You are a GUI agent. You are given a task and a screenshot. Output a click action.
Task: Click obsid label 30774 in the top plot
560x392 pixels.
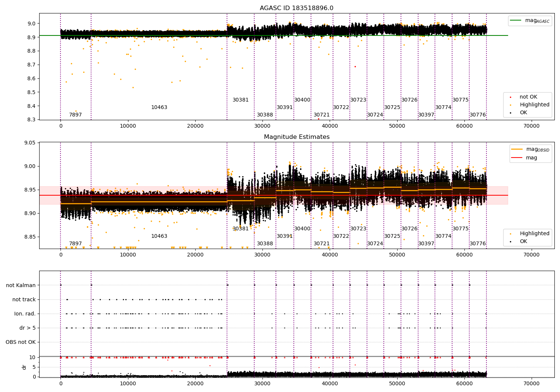click(x=443, y=108)
